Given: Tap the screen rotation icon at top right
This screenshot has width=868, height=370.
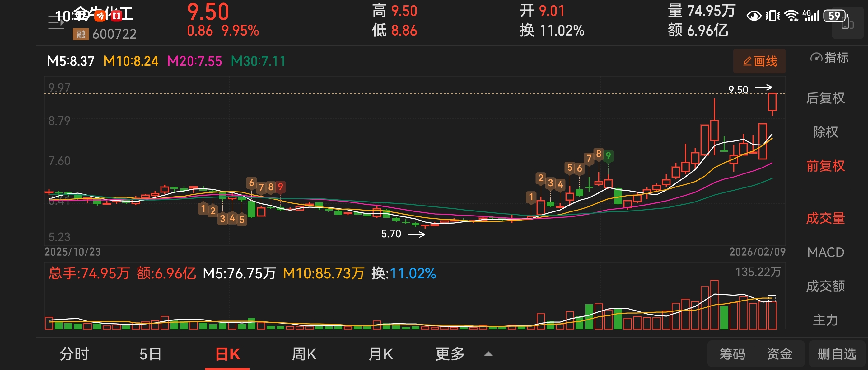Looking at the screenshot, I should point(847,23).
